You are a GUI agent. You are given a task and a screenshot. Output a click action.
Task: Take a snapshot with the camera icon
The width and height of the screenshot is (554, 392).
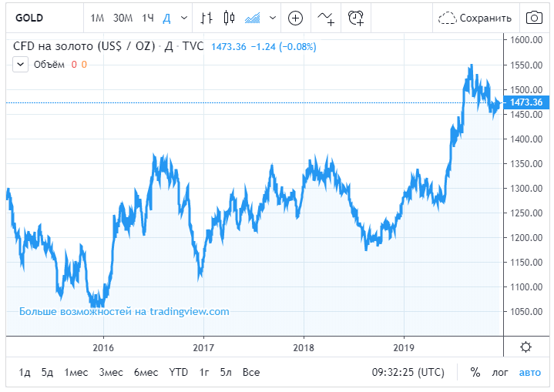(x=534, y=18)
